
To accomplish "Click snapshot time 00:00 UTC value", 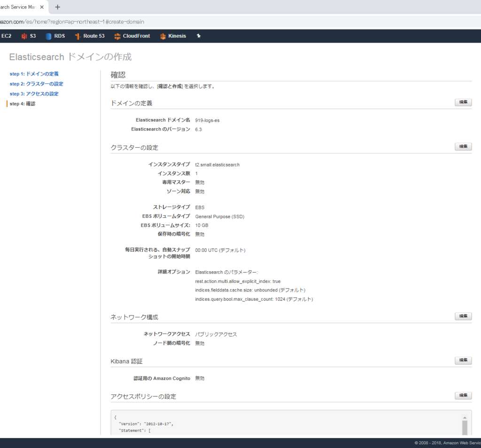I will tap(220, 250).
